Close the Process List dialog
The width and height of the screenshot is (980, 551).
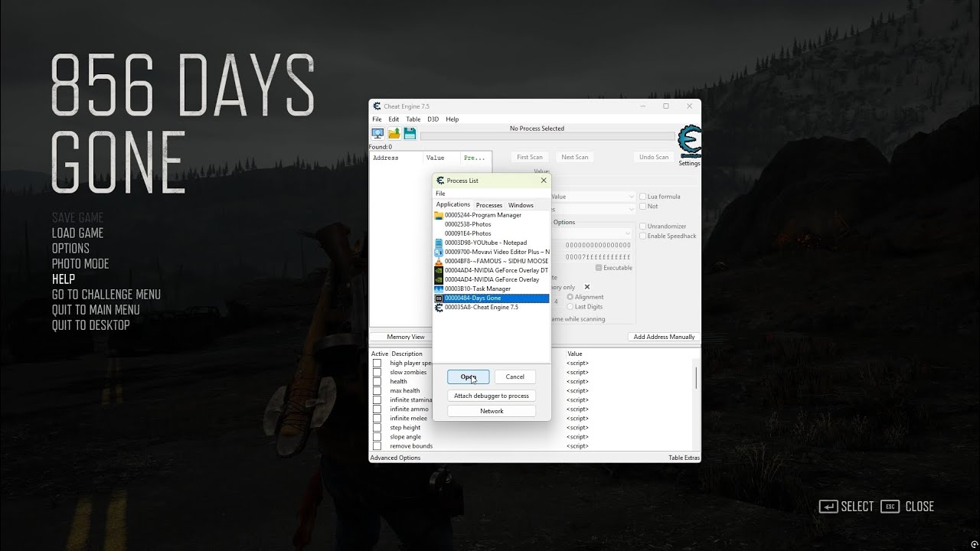pos(544,181)
